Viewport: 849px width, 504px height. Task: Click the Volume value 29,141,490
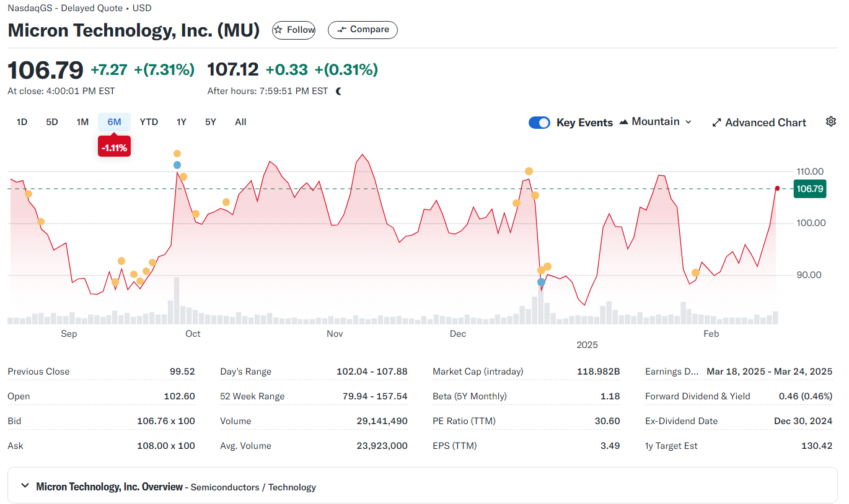click(382, 421)
